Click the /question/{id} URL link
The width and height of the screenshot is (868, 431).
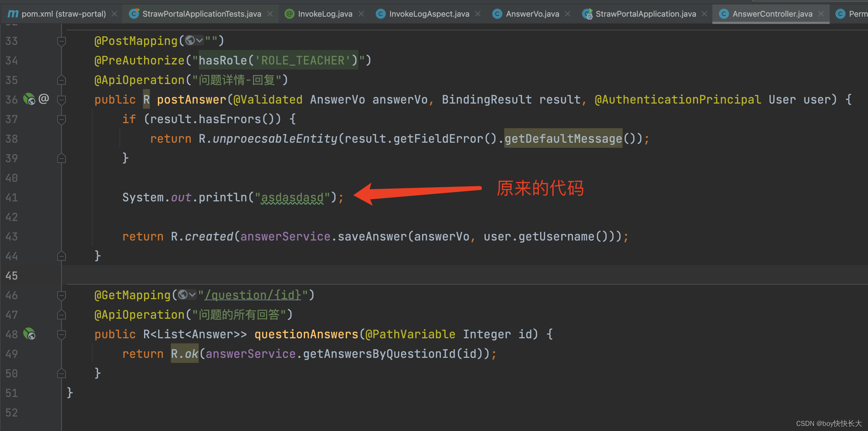coord(253,295)
